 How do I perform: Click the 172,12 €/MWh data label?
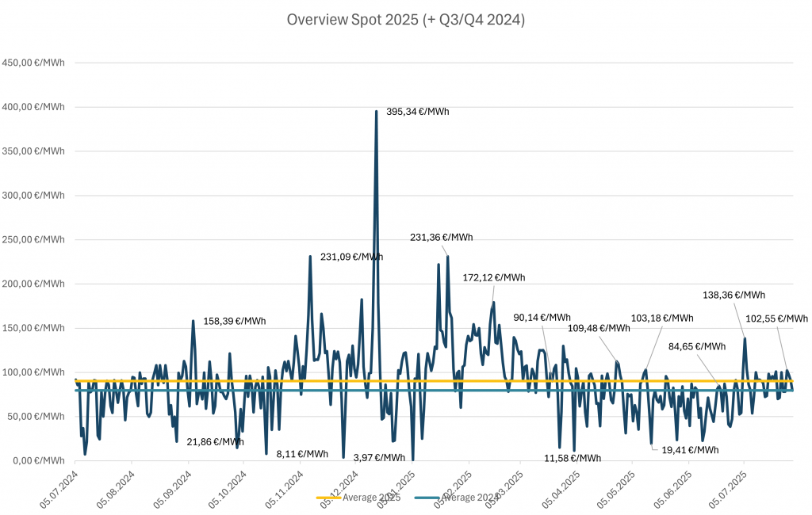493,277
